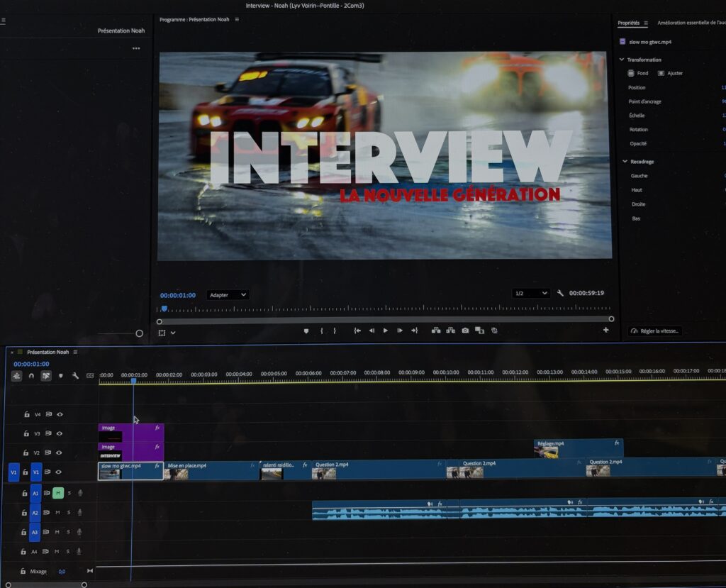Click the Go to In point button
Viewport: 726px width, 588px height.
pyautogui.click(x=357, y=331)
